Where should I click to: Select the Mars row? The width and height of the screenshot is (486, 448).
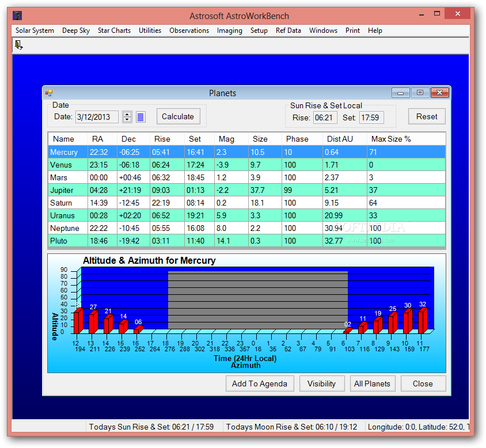click(246, 177)
